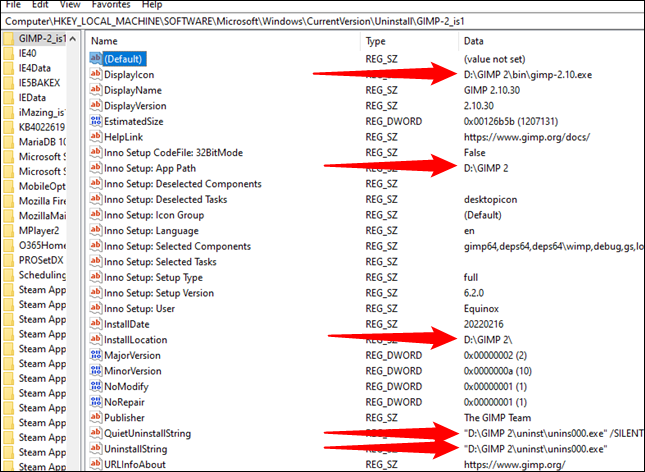645x472 pixels.
Task: Select the IE4Data key in tree
Action: coord(35,68)
